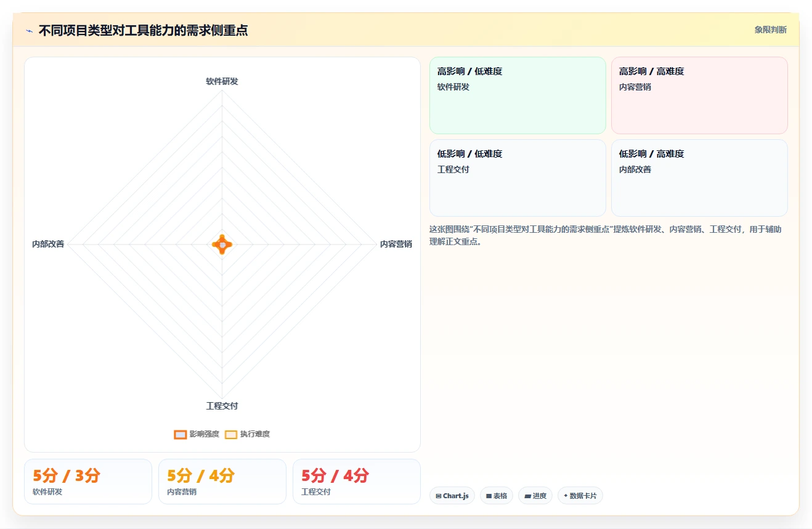Screen dimensions: 812x529
Task: Click the 象限判断 label in the header
Action: pos(770,30)
